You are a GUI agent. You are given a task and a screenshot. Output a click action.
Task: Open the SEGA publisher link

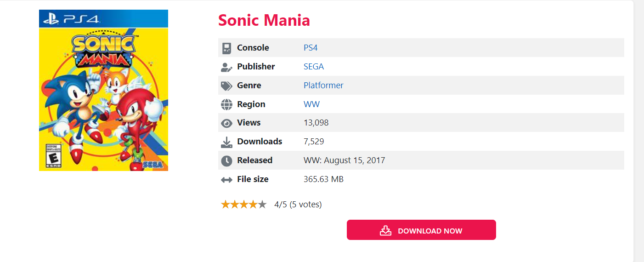[x=314, y=67]
